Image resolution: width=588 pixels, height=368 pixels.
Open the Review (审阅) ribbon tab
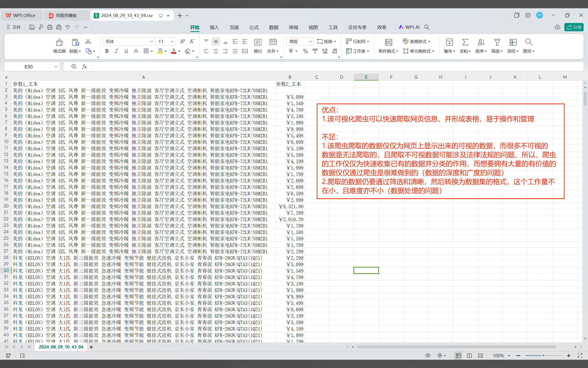coord(294,27)
